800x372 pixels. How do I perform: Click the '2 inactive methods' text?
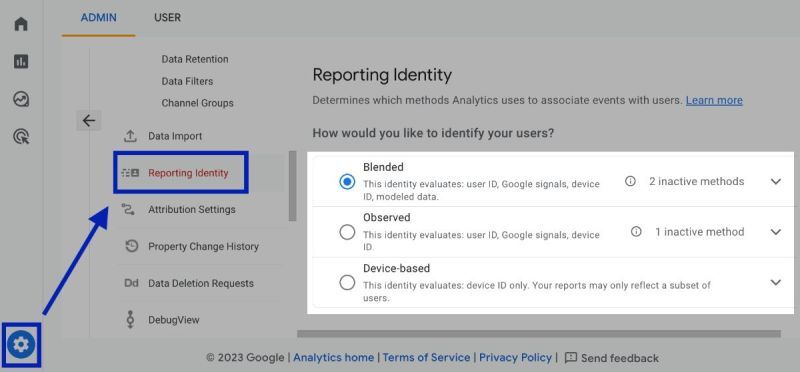[x=696, y=181]
